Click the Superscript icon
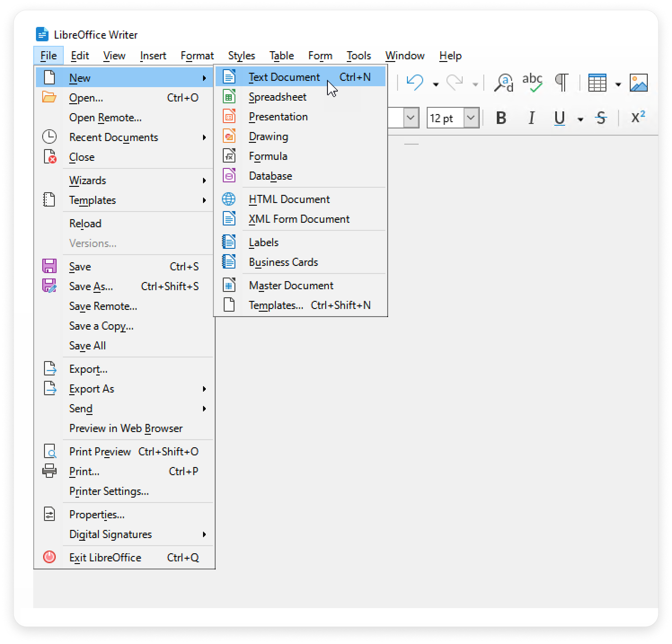This screenshot has width=672, height=644. [x=638, y=117]
